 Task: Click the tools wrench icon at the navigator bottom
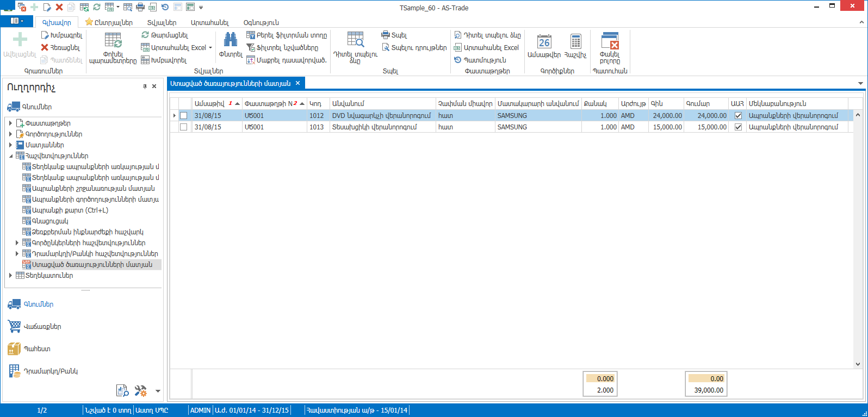(141, 390)
